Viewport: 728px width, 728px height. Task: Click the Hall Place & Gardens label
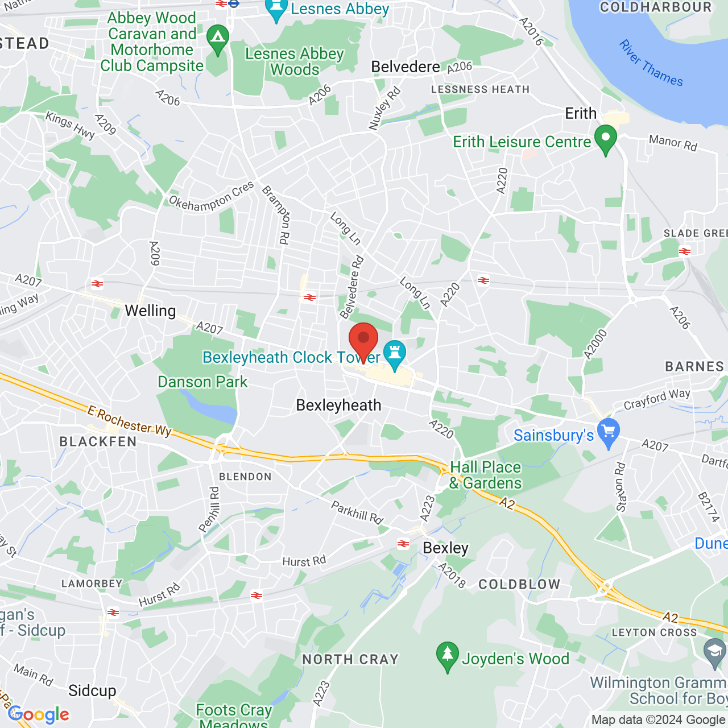pyautogui.click(x=485, y=475)
